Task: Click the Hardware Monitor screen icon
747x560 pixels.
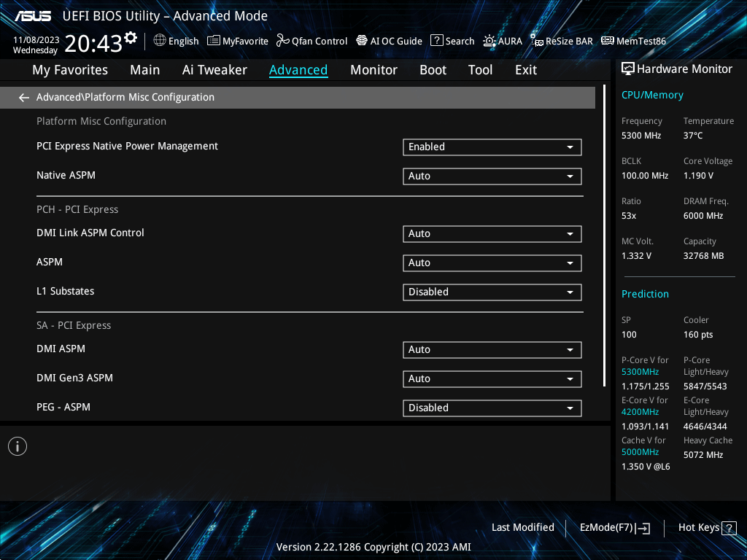Action: coord(628,69)
